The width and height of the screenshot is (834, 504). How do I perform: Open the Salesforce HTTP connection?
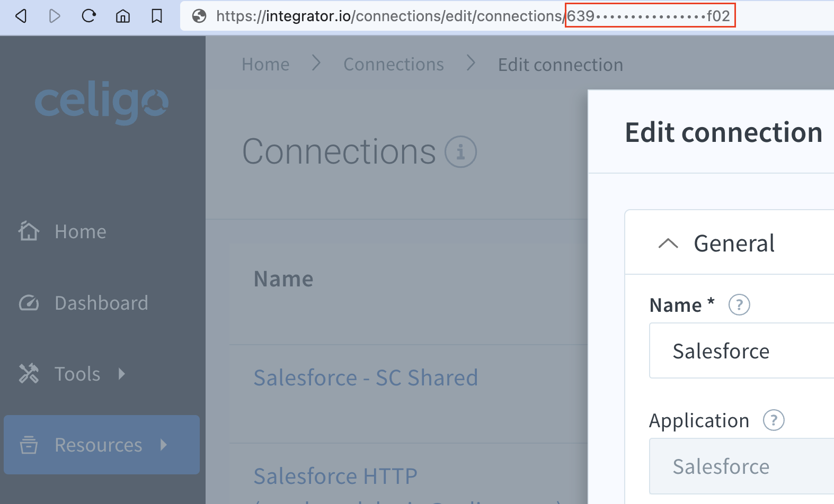335,476
